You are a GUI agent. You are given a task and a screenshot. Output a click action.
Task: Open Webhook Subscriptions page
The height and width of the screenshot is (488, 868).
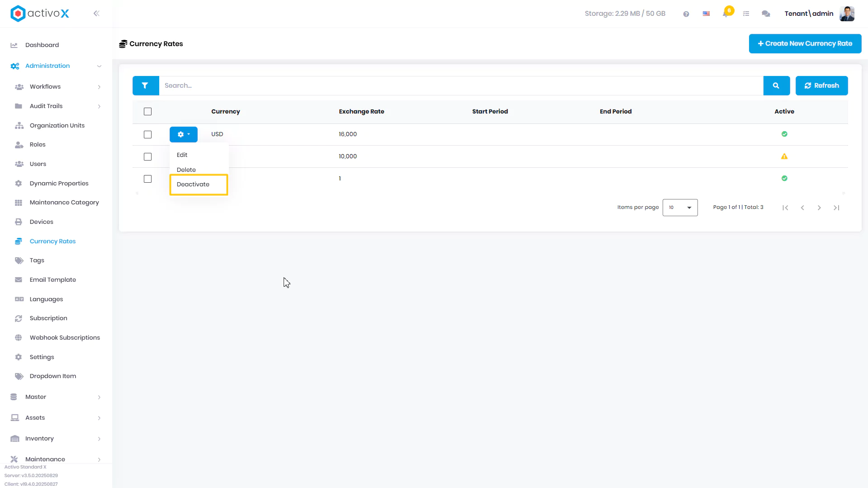[65, 338]
